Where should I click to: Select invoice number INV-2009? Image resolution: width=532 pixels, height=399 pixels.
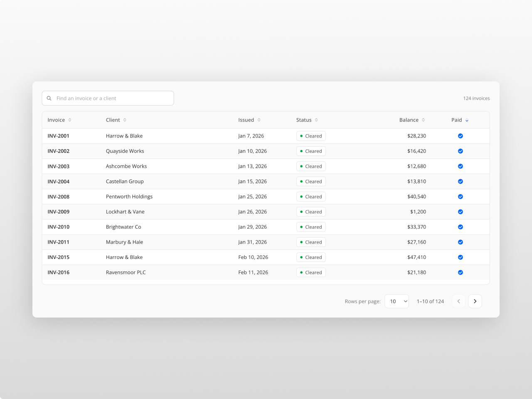(58, 212)
